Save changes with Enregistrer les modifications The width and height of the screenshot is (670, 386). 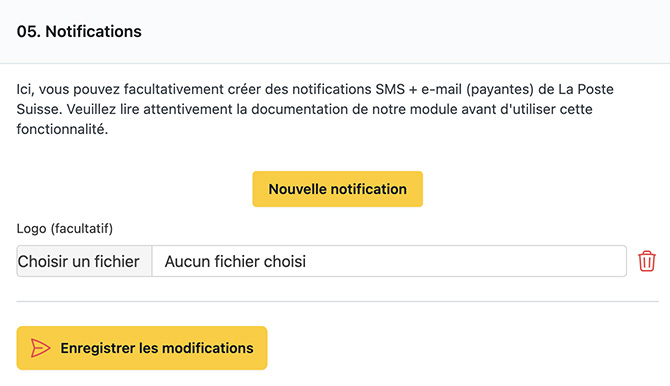(142, 348)
